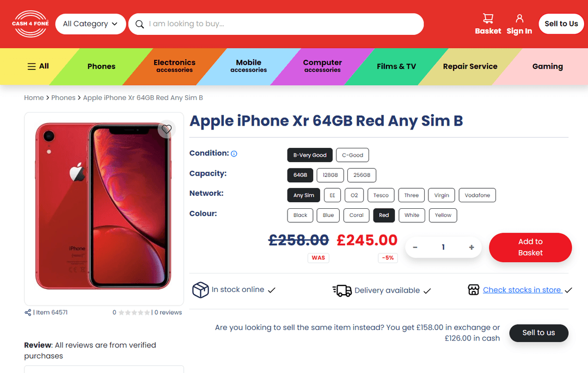This screenshot has height=373, width=588.
Task: Expand the All Category dropdown
Action: pos(90,24)
